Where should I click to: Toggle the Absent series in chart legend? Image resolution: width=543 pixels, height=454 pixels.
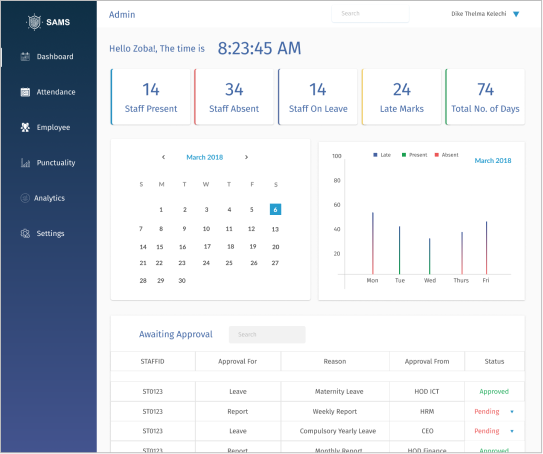(446, 155)
